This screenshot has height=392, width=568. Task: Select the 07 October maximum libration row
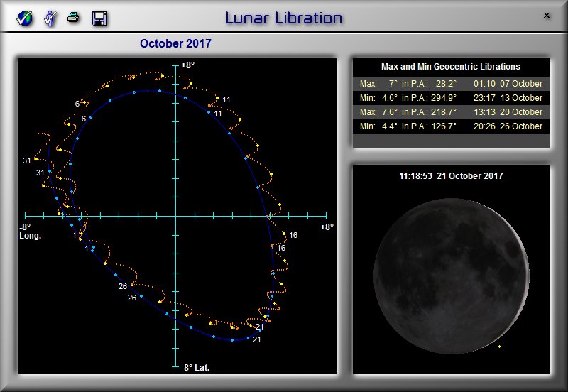(x=451, y=84)
